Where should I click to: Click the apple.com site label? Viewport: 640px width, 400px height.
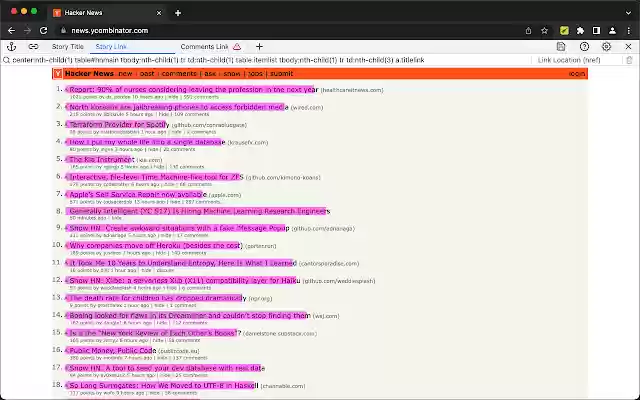point(225,195)
